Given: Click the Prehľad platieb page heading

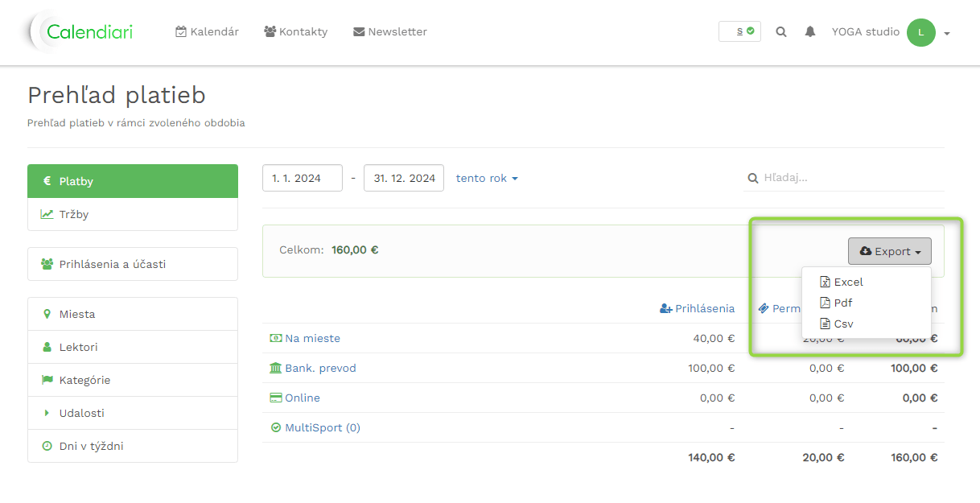Looking at the screenshot, I should pos(117,95).
